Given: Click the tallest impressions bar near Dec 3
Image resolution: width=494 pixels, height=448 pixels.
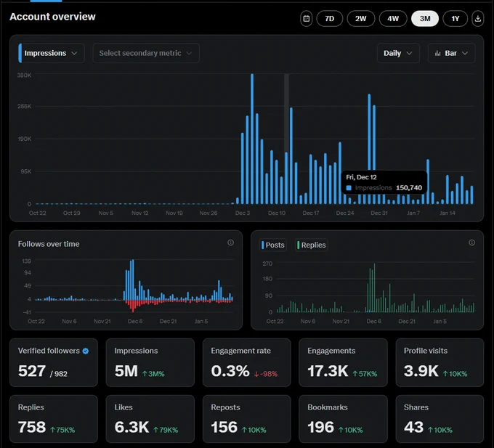Looking at the screenshot, I should tap(252, 139).
